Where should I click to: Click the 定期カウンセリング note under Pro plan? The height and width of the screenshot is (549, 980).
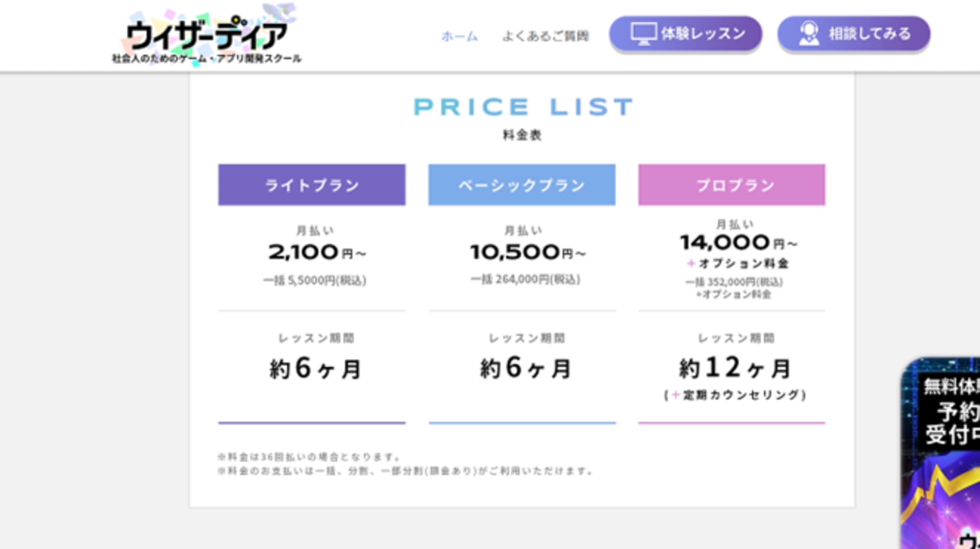click(735, 395)
